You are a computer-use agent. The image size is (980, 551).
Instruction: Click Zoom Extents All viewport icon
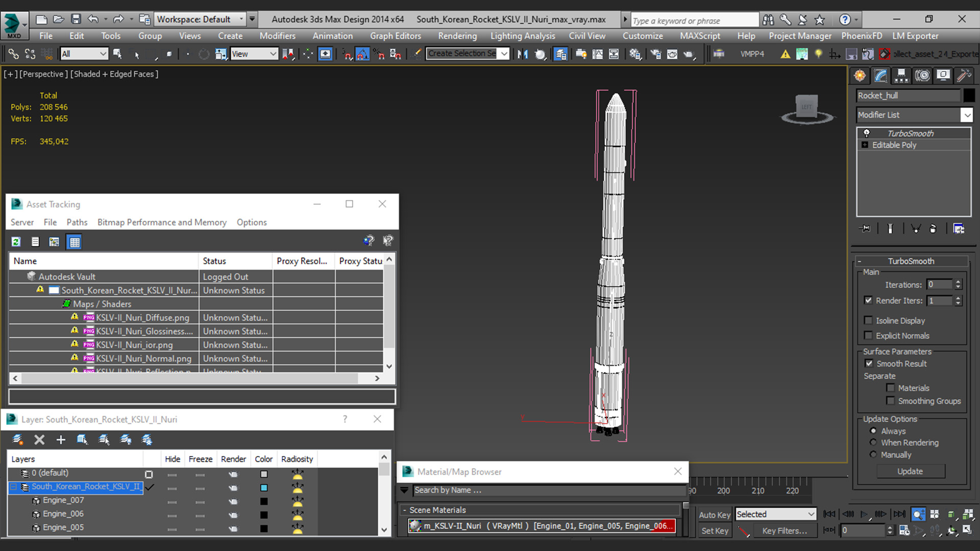click(x=968, y=514)
